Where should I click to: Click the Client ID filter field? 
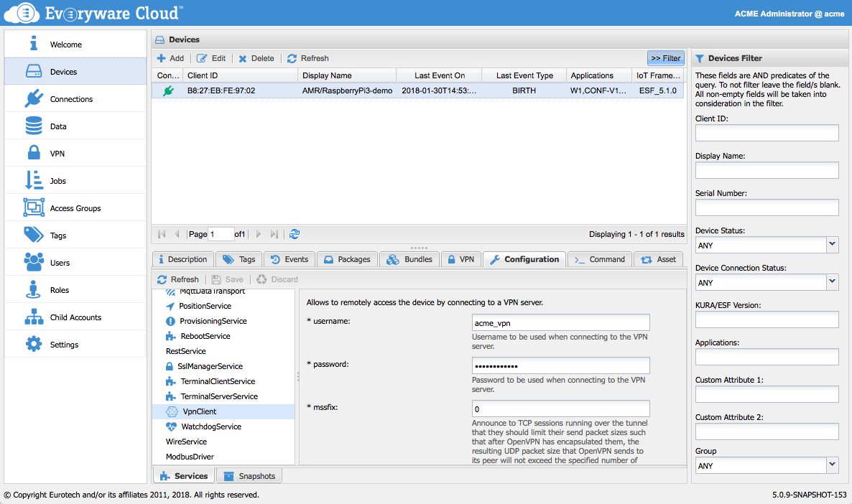767,133
